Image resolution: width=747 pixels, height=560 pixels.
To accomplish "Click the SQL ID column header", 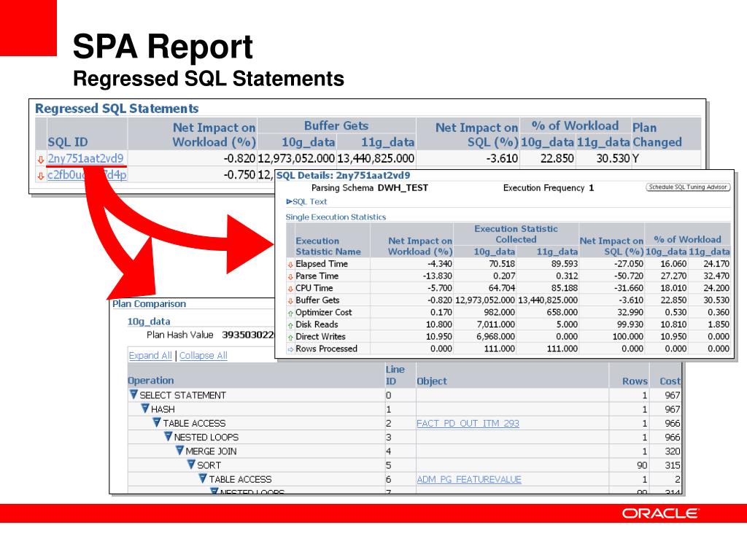I will (68, 142).
